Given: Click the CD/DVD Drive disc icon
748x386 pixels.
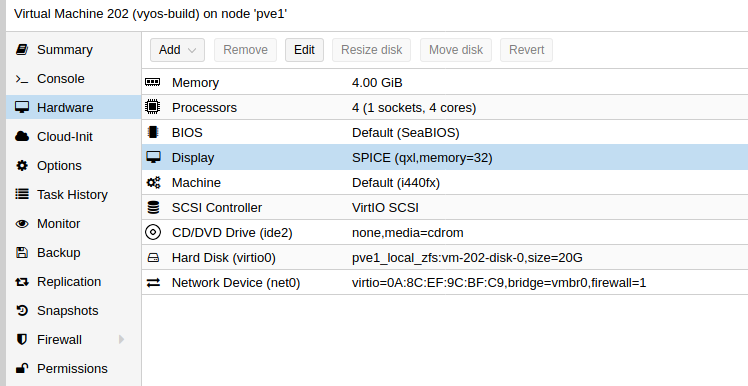Looking at the screenshot, I should 153,232.
